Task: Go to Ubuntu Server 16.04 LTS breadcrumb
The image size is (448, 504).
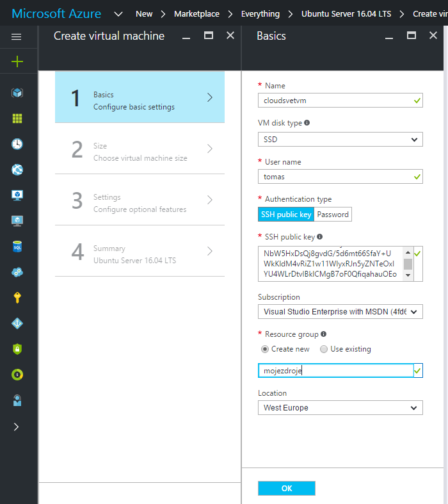Action: click(x=346, y=14)
